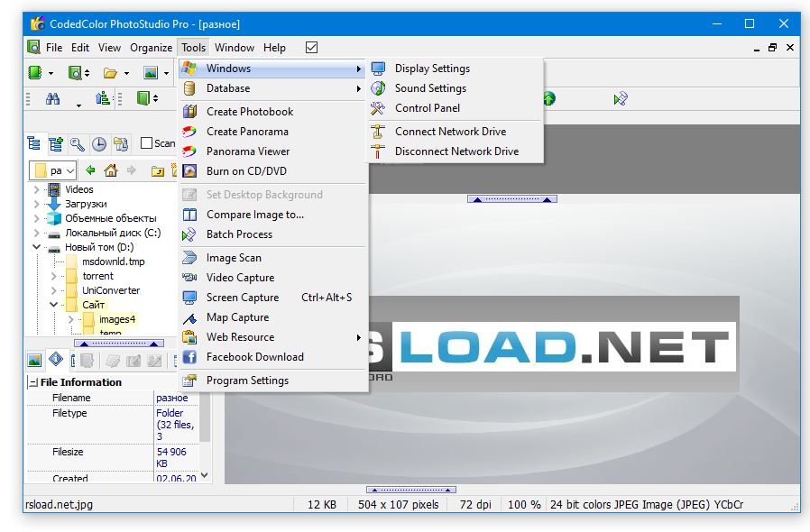Toggle the checkmark box in menu bar
This screenshot has width=810, height=532.
click(311, 48)
